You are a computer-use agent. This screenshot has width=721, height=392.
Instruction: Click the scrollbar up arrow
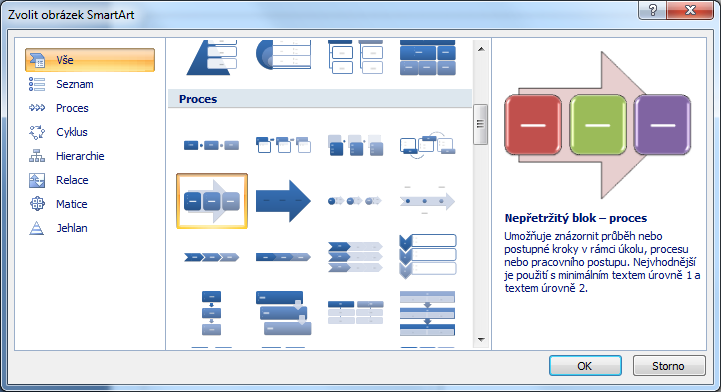click(x=481, y=49)
